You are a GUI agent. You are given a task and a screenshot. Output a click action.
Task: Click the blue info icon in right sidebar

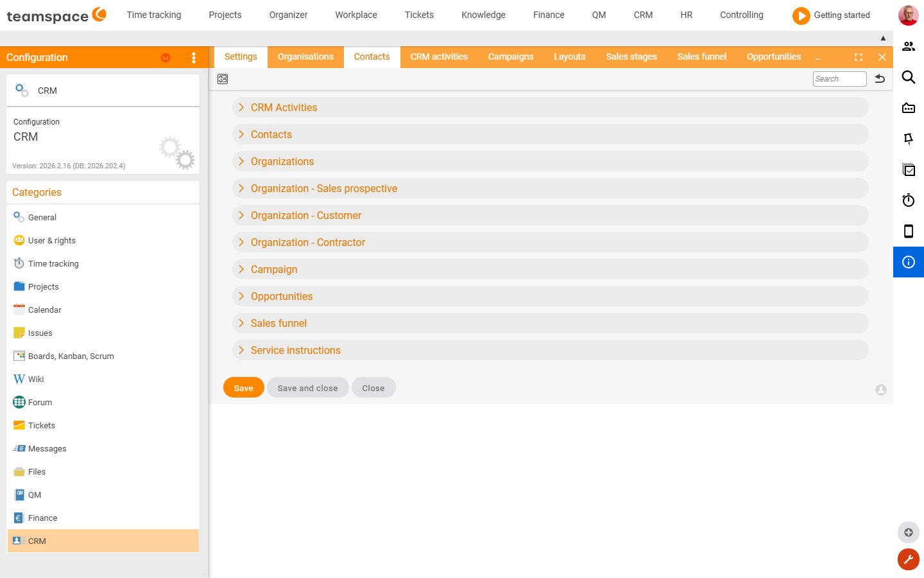point(909,262)
